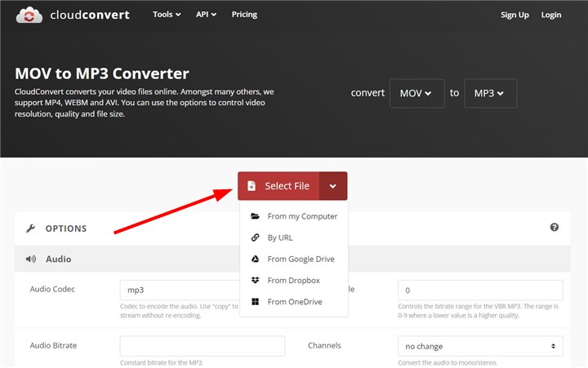Viewport: 588px width, 368px height.
Task: Open the MP3 target format dropdown
Action: (491, 93)
